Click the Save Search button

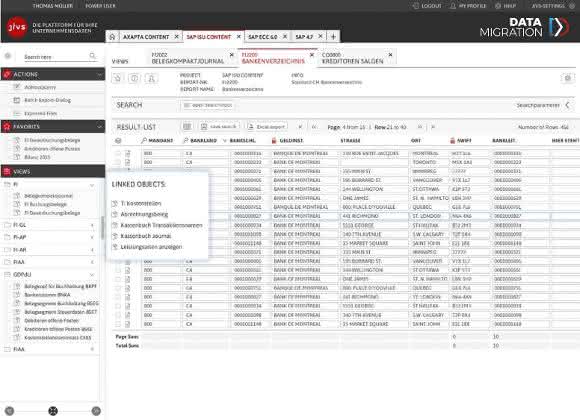219,127
